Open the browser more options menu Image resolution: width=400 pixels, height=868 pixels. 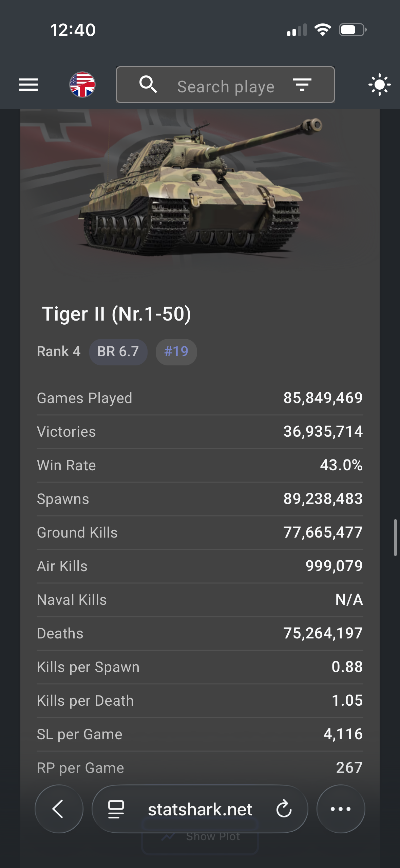coord(341,809)
